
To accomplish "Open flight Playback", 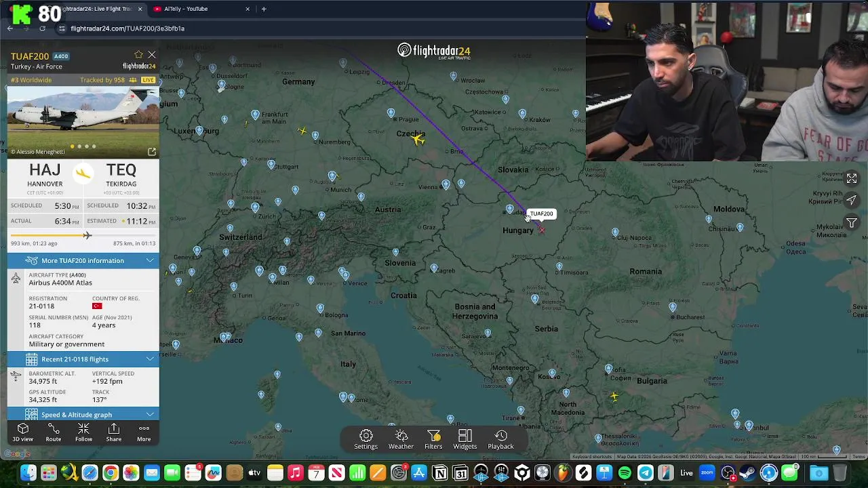I will coord(500,439).
